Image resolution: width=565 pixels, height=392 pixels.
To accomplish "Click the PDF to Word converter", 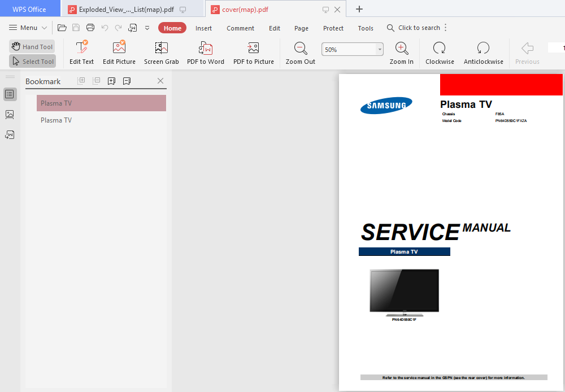I will coord(206,53).
